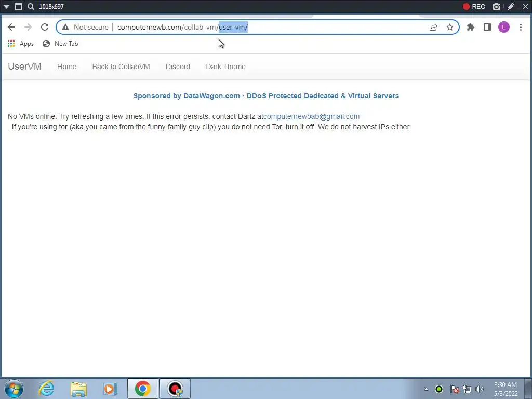532x399 pixels.
Task: Toggle the browser side panel icon
Action: pyautogui.click(x=487, y=27)
